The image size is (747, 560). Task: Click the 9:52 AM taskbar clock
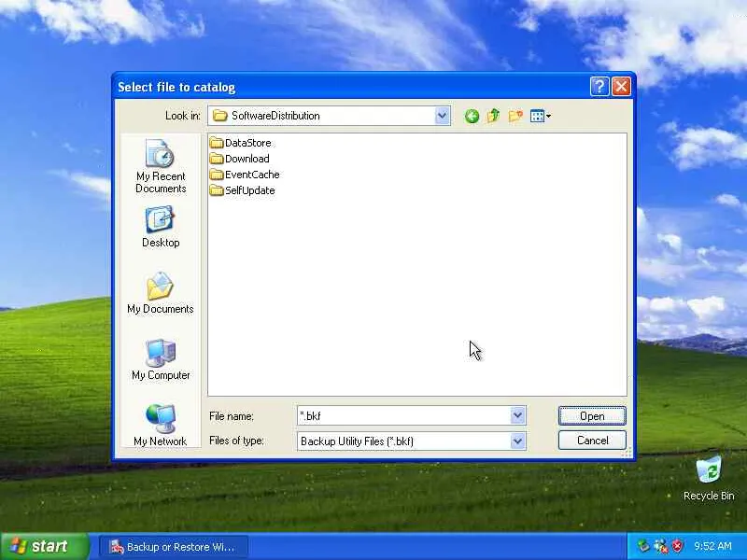pyautogui.click(x=712, y=546)
